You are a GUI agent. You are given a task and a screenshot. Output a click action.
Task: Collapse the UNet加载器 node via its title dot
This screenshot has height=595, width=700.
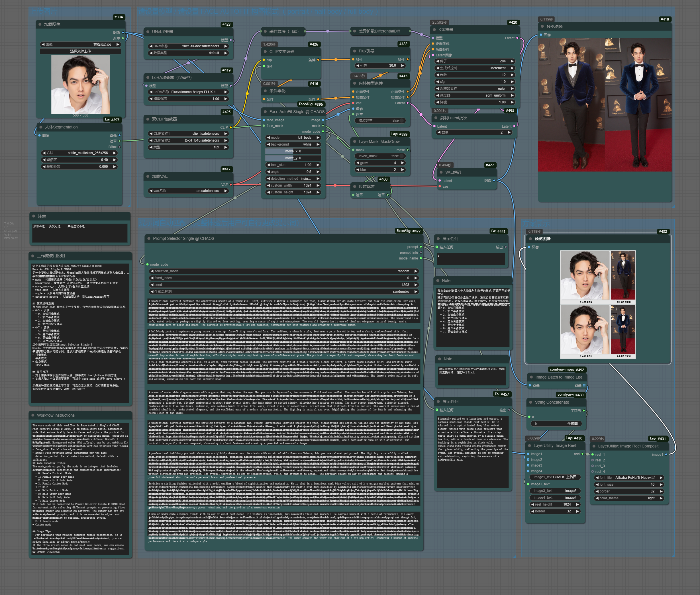coord(148,32)
